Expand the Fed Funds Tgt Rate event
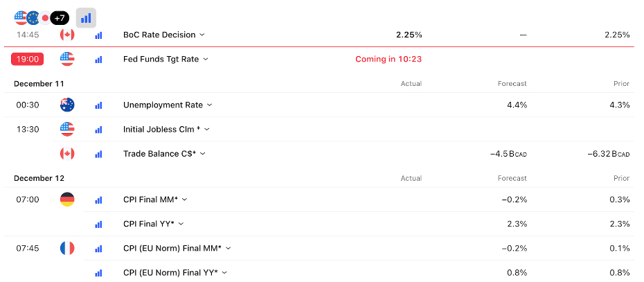The height and width of the screenshot is (282, 644). coord(166,60)
